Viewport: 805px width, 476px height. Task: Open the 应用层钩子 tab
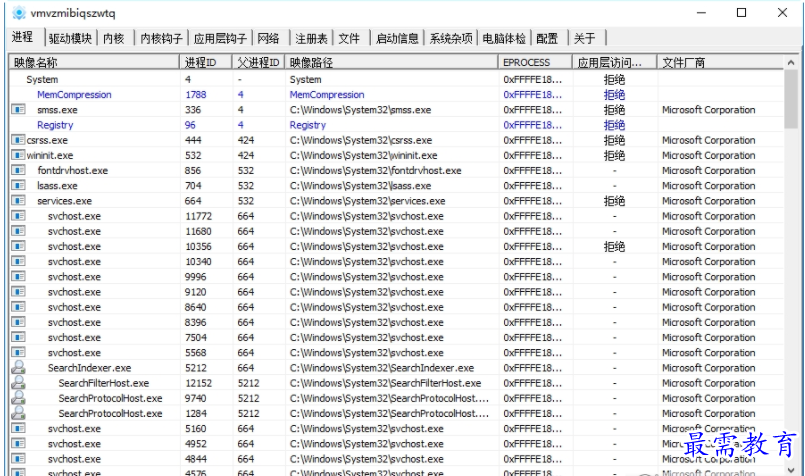pyautogui.click(x=220, y=39)
